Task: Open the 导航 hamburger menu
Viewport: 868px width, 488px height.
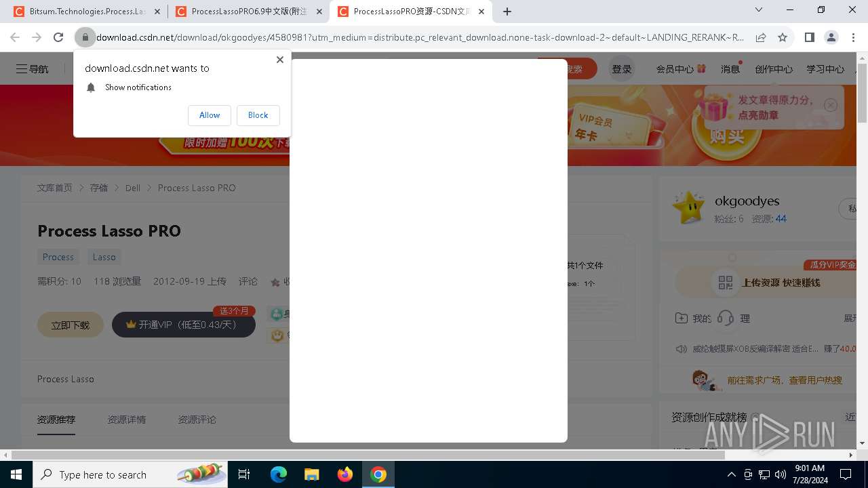Action: [33, 69]
